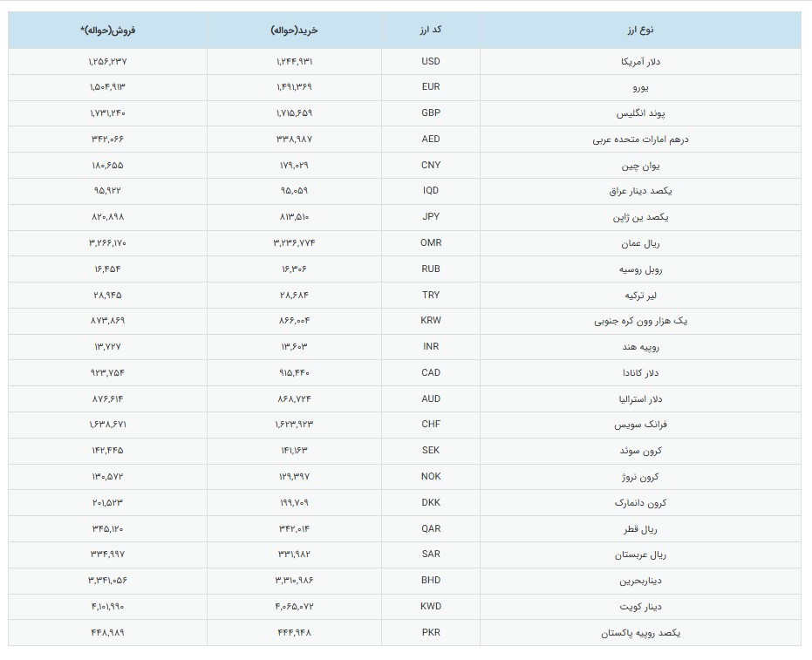The width and height of the screenshot is (812, 660).
Task: Select the JPY currency code cell
Action: pyautogui.click(x=431, y=217)
